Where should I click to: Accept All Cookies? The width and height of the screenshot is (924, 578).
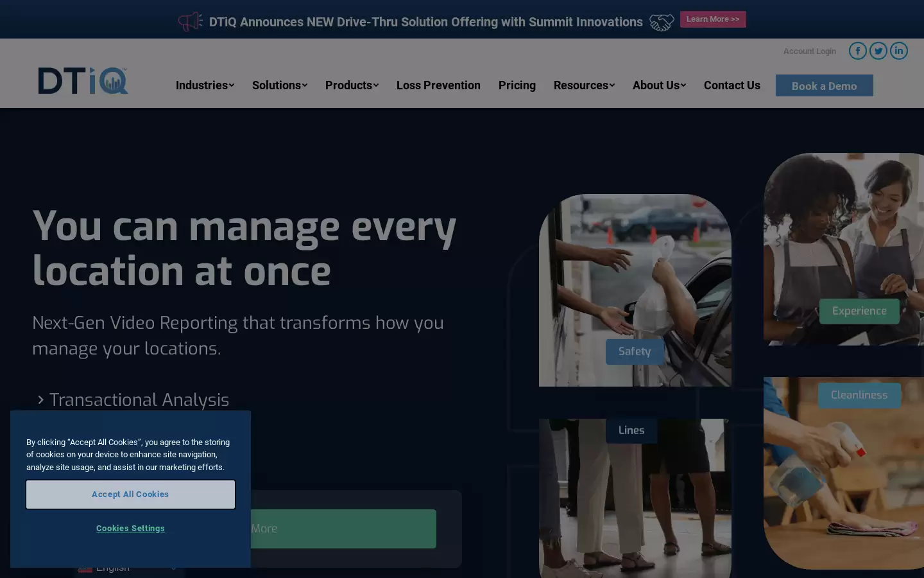[x=130, y=495]
